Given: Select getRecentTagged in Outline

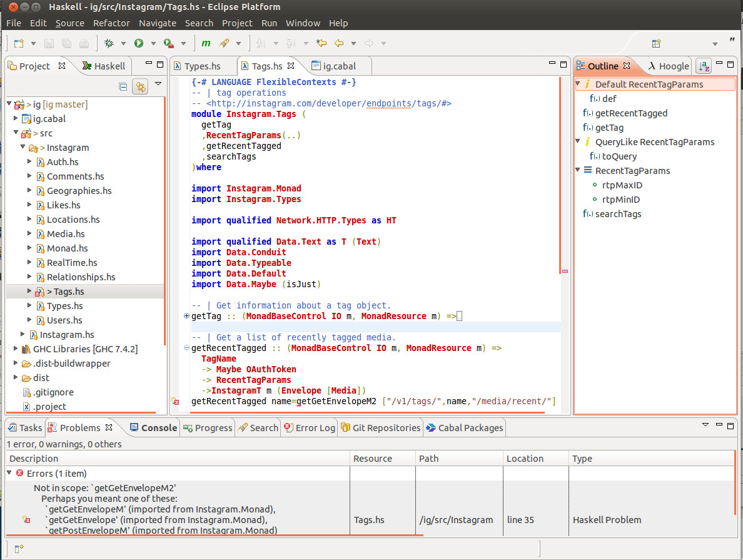Looking at the screenshot, I should pos(631,113).
